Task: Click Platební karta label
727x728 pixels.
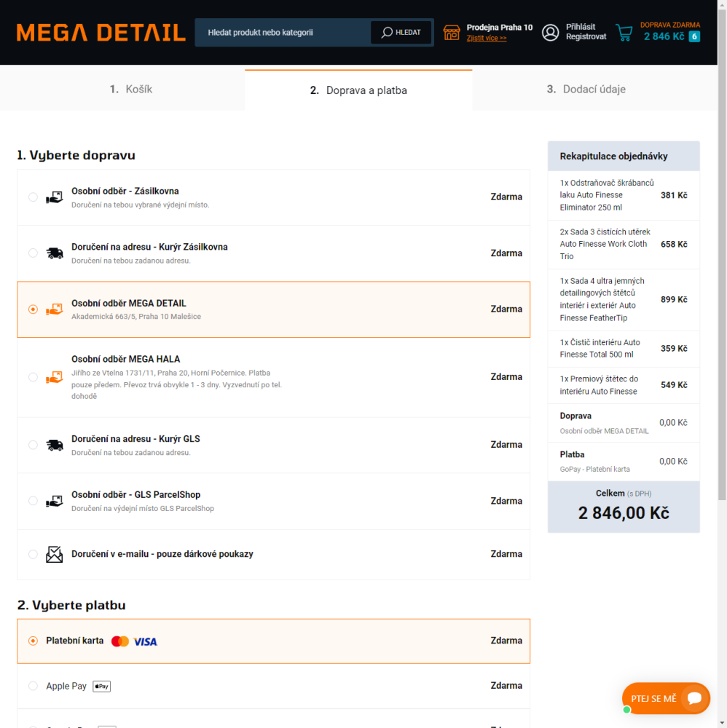Action: pyautogui.click(x=75, y=641)
